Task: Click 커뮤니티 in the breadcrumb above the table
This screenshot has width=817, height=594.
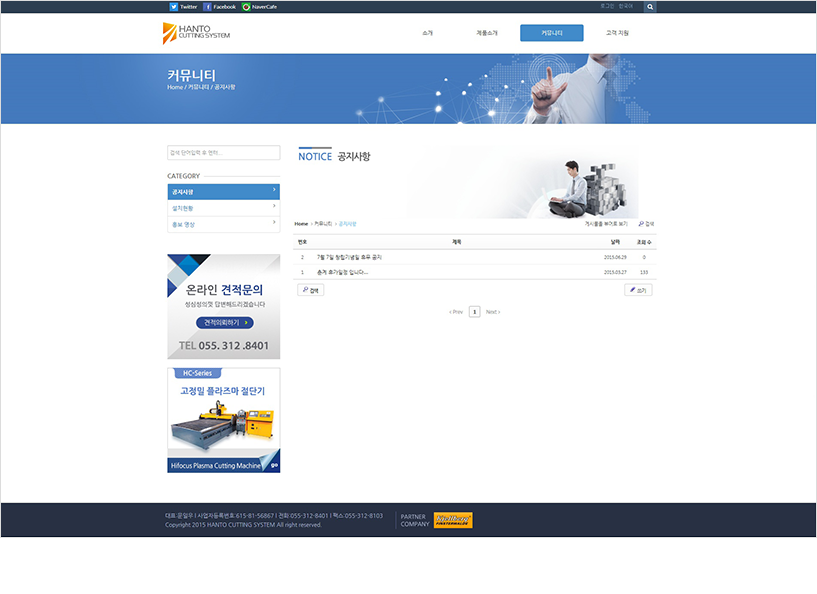Action: coord(323,224)
